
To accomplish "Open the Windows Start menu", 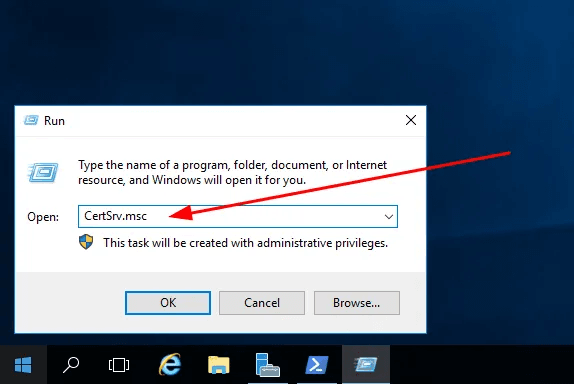I will point(23,365).
